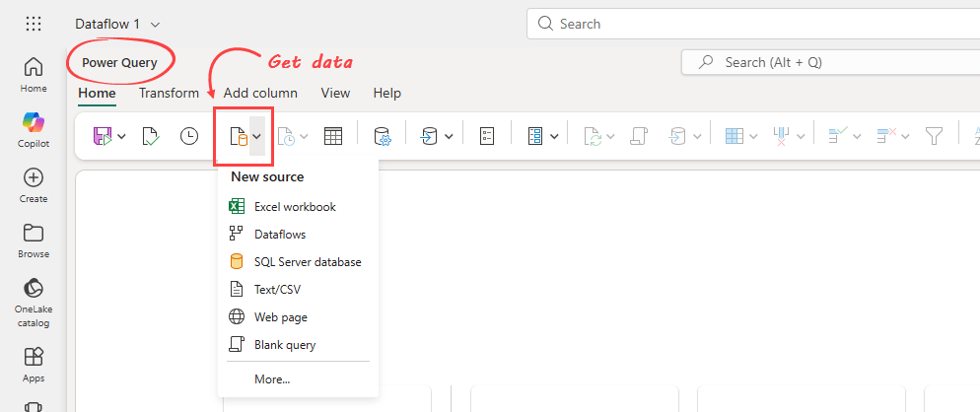Toggle the Get data dropdown arrow

tap(257, 136)
